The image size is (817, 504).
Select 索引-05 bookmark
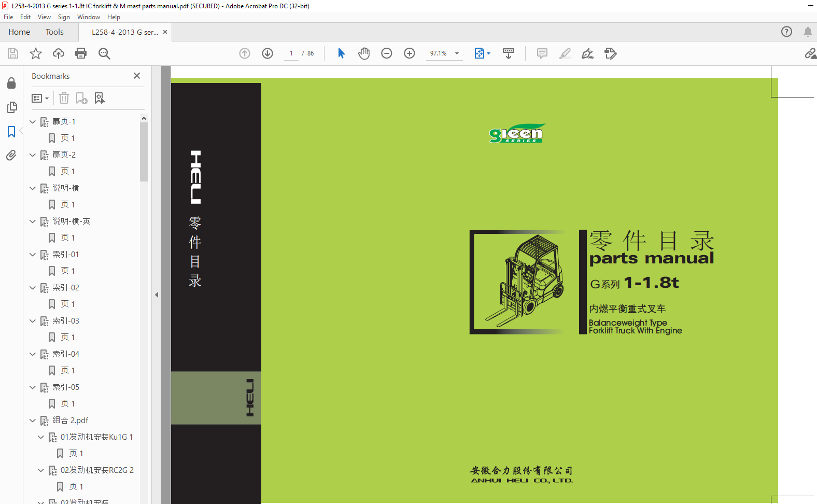[x=66, y=387]
